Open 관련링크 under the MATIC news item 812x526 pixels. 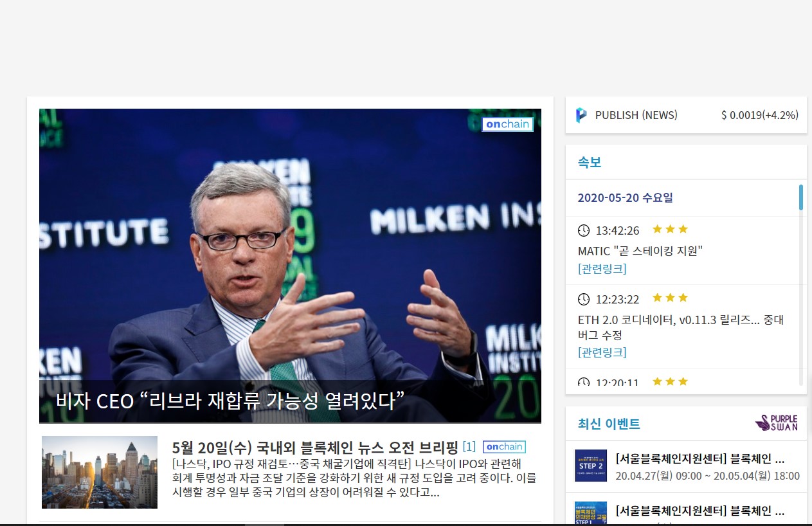point(602,269)
